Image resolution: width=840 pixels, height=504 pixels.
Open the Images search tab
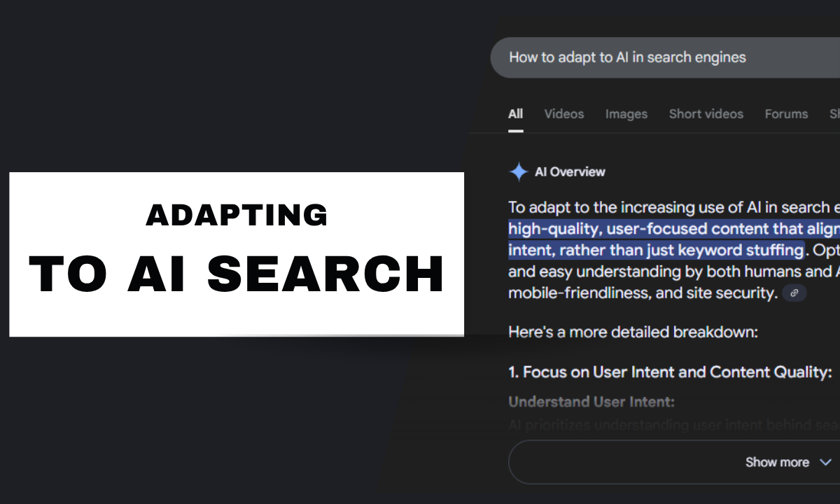pyautogui.click(x=626, y=113)
